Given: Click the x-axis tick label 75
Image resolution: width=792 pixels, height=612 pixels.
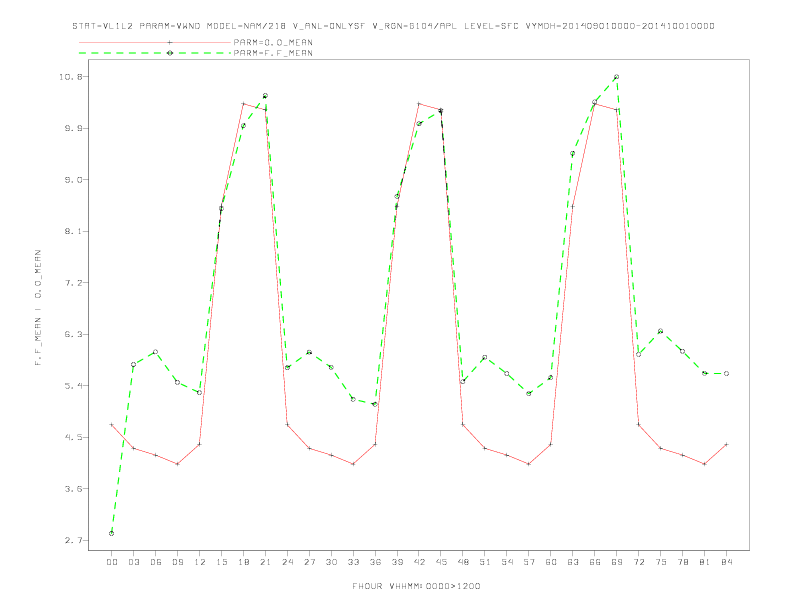Looking at the screenshot, I should point(661,562).
